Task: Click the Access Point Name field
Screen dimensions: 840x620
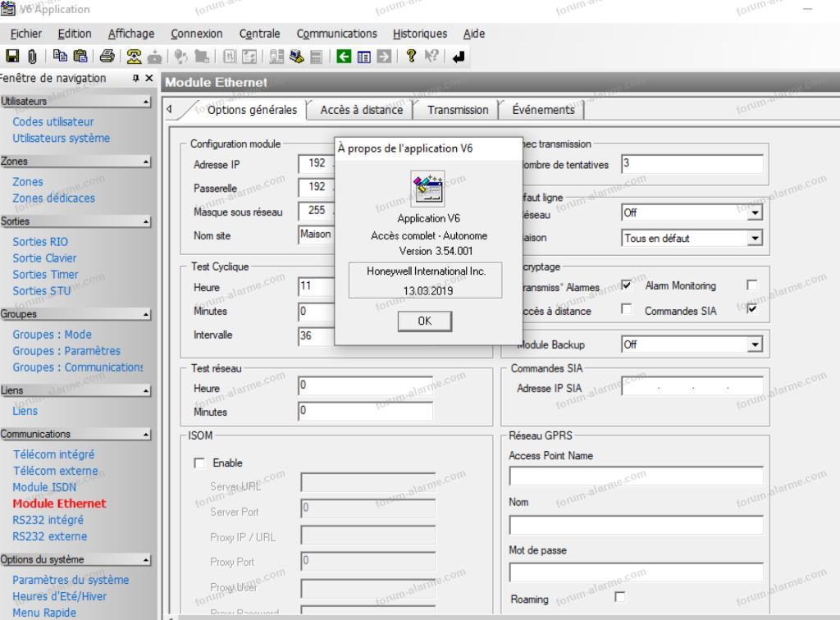Action: point(636,476)
